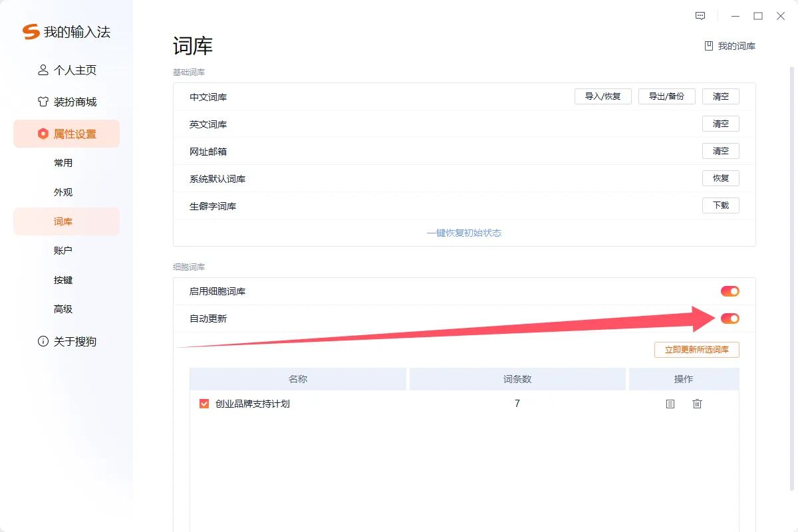Disable the 启用细胞词库 toggle
798x532 pixels.
730,291
